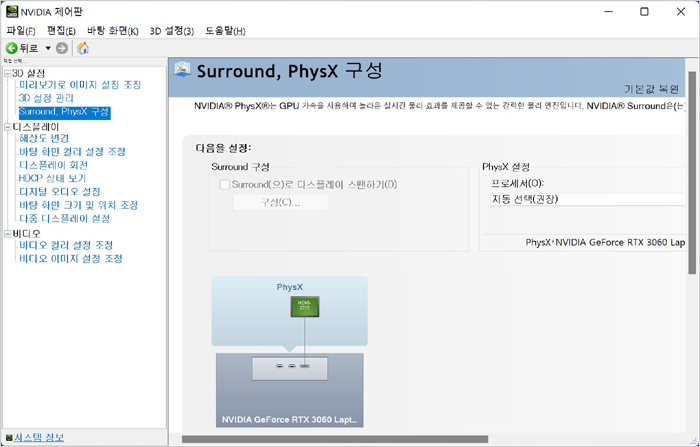700x447 pixels.
Task: Go to the Home page icon
Action: (x=83, y=48)
